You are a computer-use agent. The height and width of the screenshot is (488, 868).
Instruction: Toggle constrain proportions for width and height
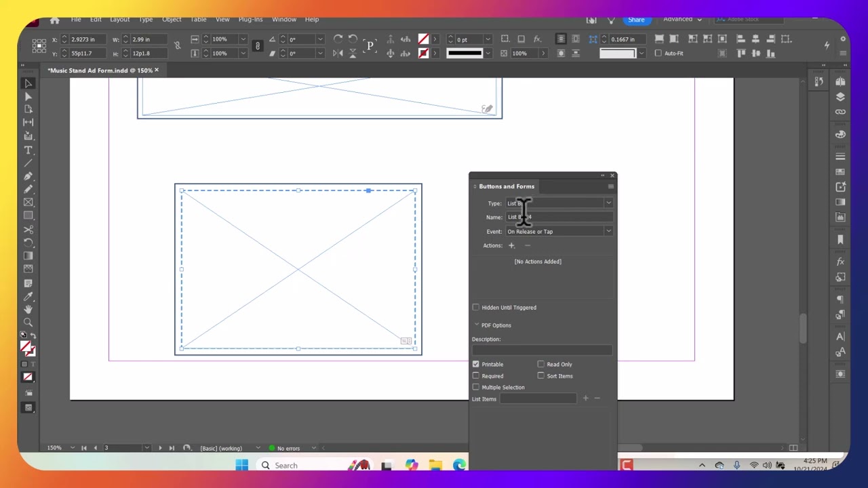(177, 46)
